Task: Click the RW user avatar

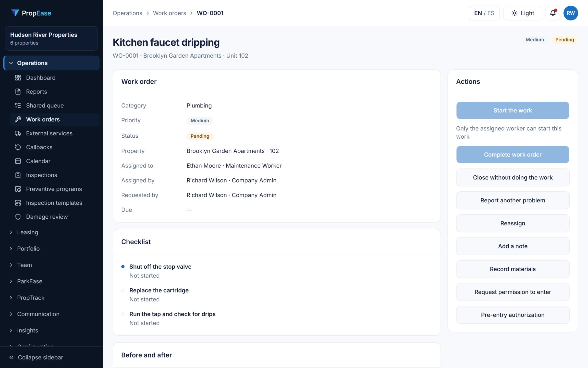Action: tap(571, 13)
